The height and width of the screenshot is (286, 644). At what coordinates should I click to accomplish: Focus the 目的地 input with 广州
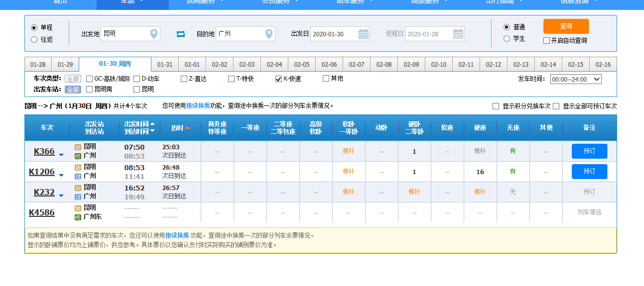point(246,34)
